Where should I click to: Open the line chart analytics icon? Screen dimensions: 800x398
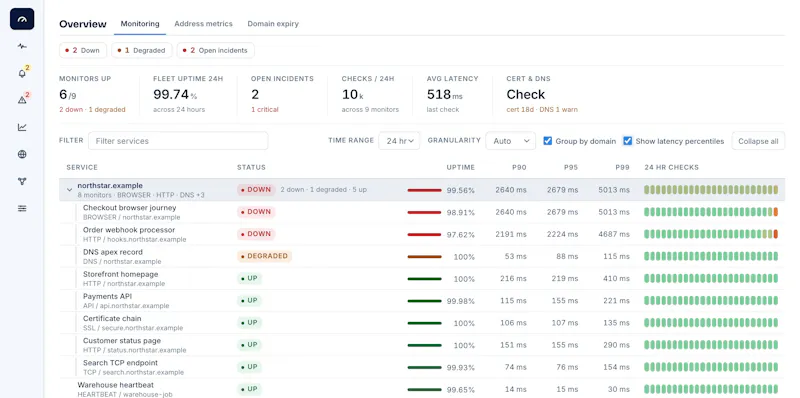[x=22, y=127]
